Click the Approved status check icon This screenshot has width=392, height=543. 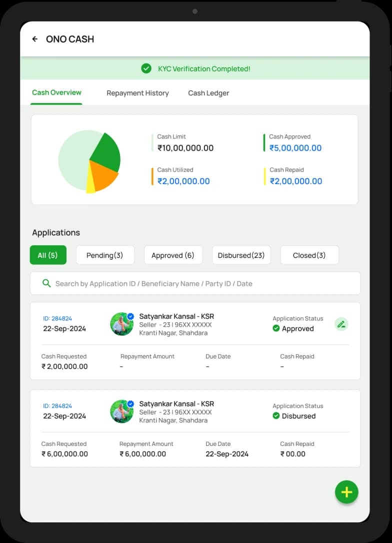(276, 328)
